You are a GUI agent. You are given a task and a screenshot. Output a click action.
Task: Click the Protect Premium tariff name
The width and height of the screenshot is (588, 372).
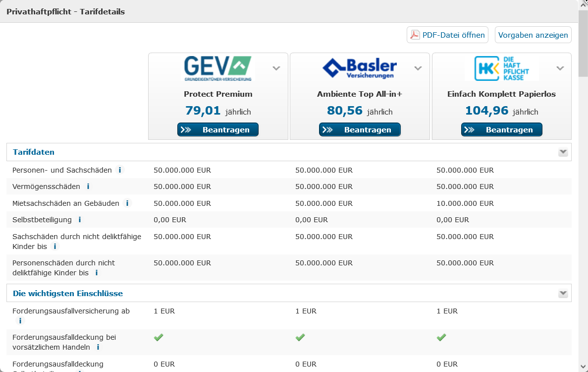218,94
